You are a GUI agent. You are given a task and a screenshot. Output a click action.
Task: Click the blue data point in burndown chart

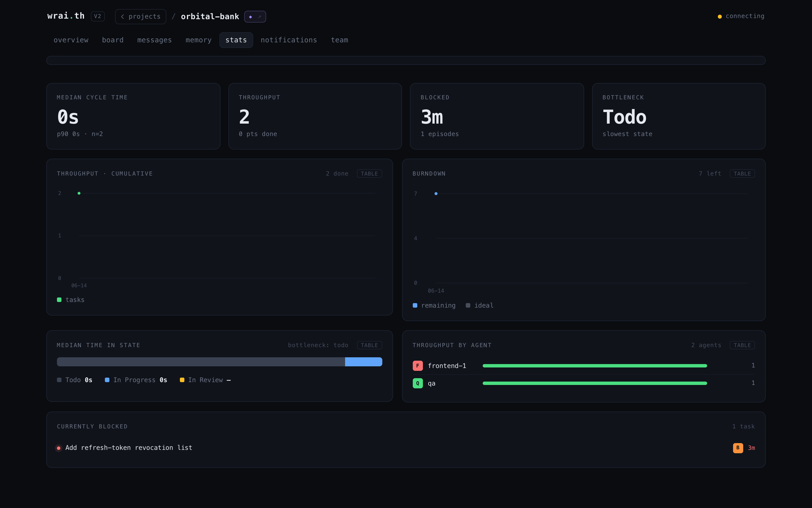tap(436, 194)
